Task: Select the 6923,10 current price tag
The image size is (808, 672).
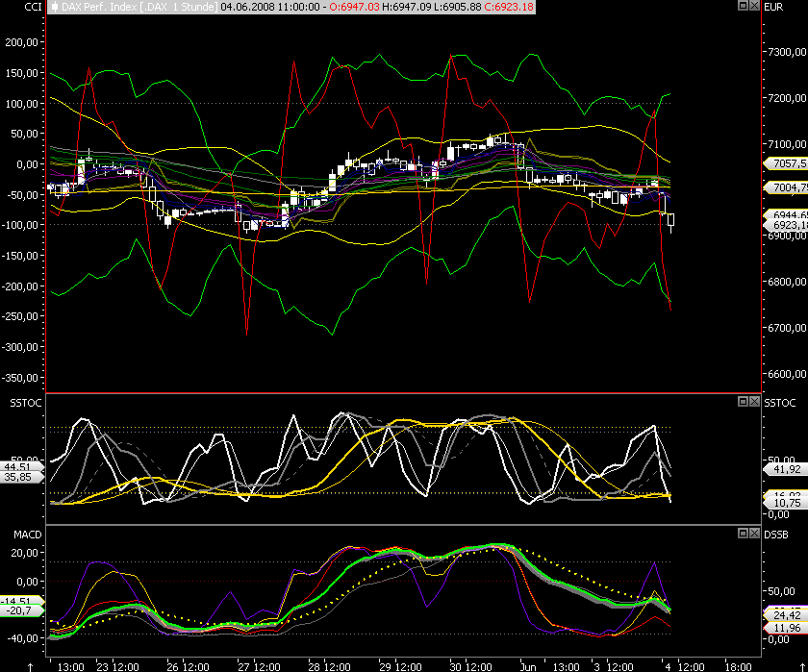Action: [x=784, y=224]
